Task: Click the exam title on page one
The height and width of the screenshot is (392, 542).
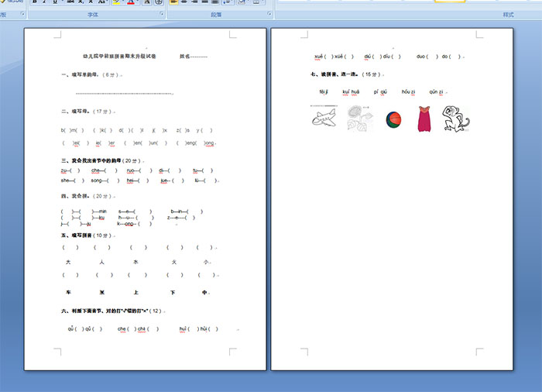Action: pos(119,56)
